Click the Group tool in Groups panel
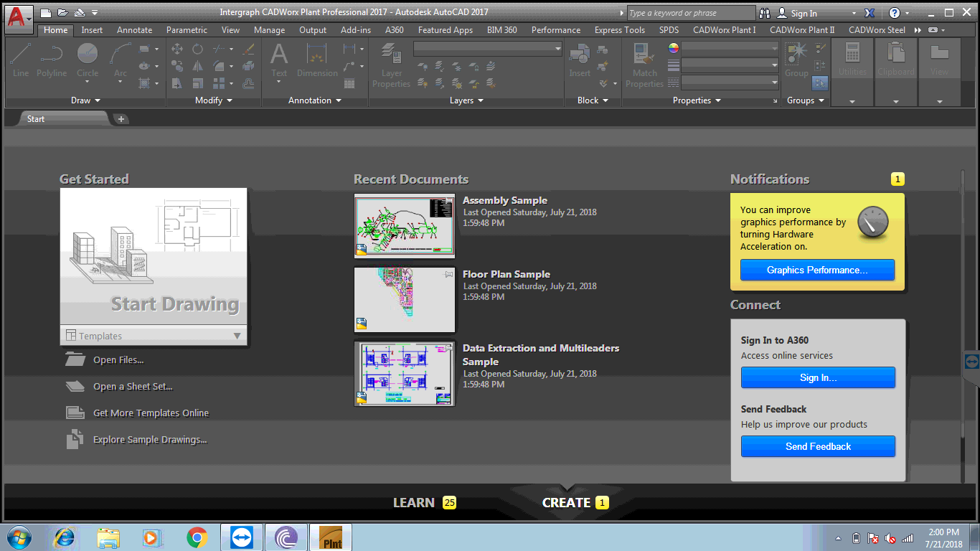Image resolution: width=980 pixels, height=551 pixels. [796, 60]
